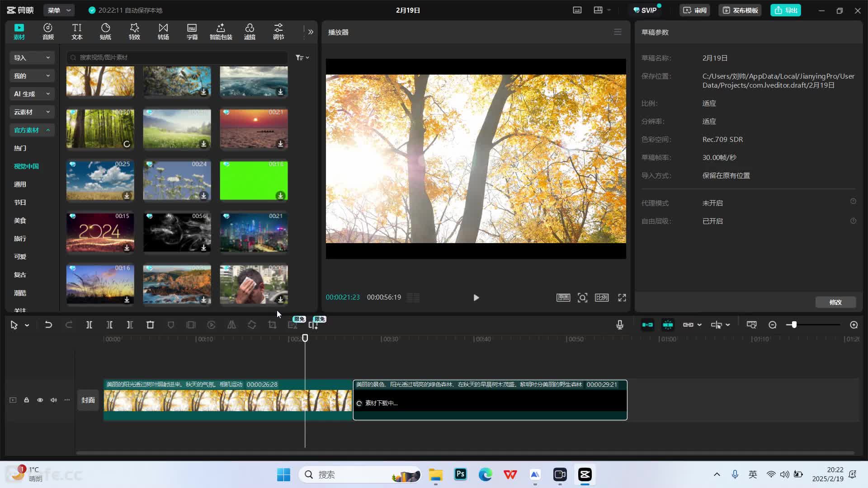Screen dimensions: 868x488
Task: Enter fullscreen preview
Action: 622,297
